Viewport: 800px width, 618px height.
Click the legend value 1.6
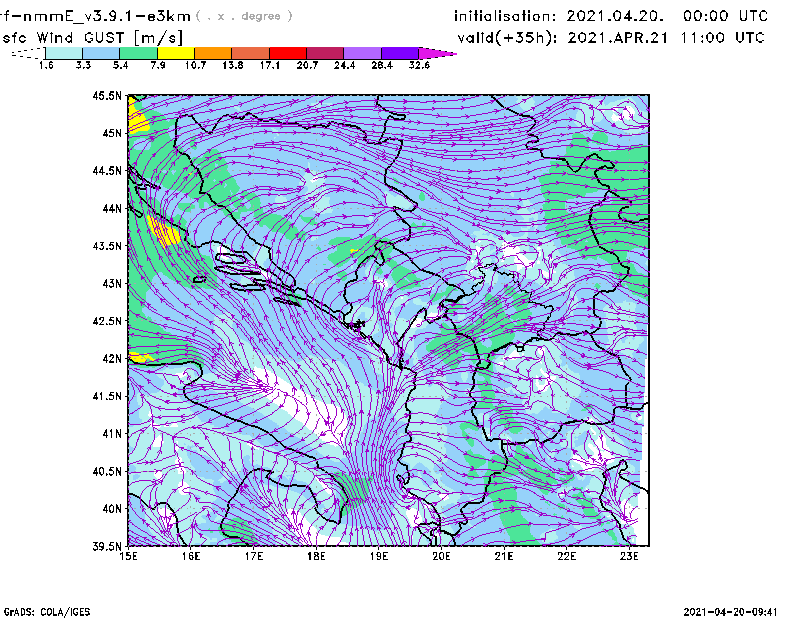coord(46,65)
